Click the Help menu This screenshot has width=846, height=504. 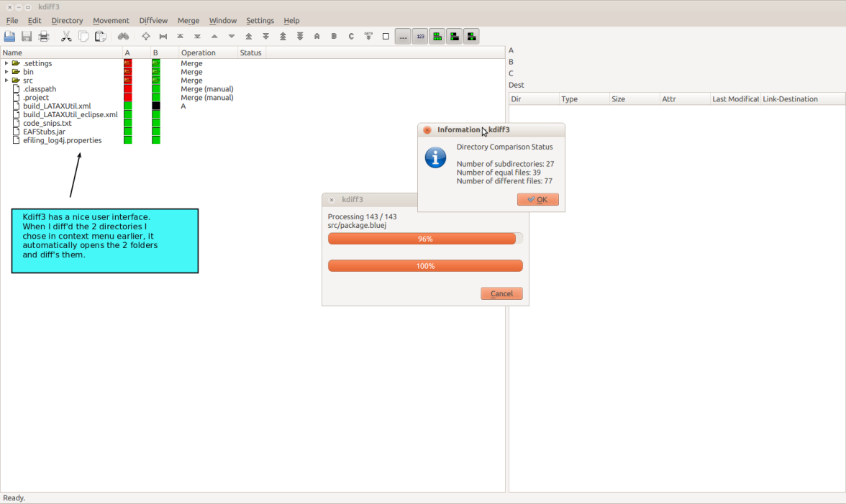click(291, 20)
